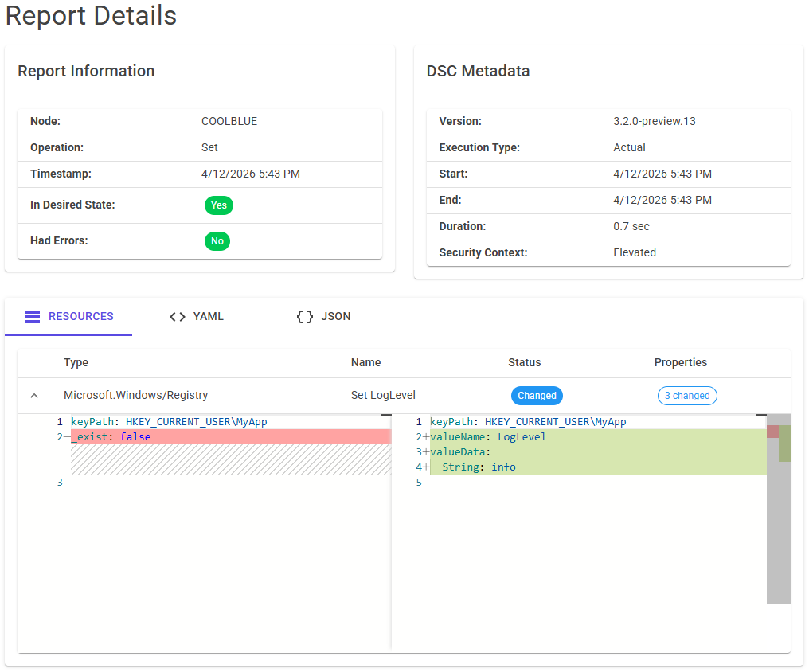Click the Status column header
The width and height of the screenshot is (809, 672).
[524, 362]
